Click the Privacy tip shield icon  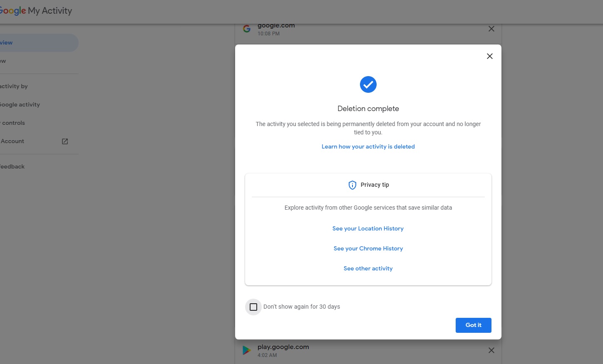352,185
